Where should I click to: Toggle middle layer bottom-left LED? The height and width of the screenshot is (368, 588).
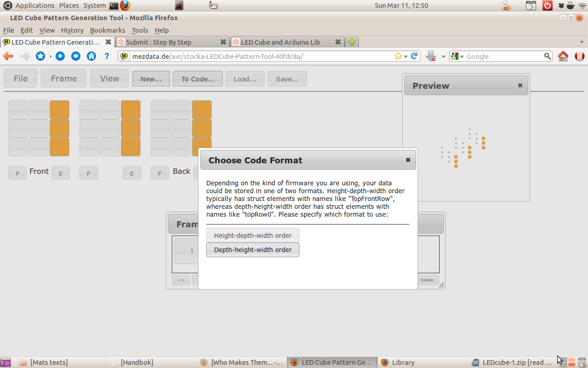tap(89, 147)
